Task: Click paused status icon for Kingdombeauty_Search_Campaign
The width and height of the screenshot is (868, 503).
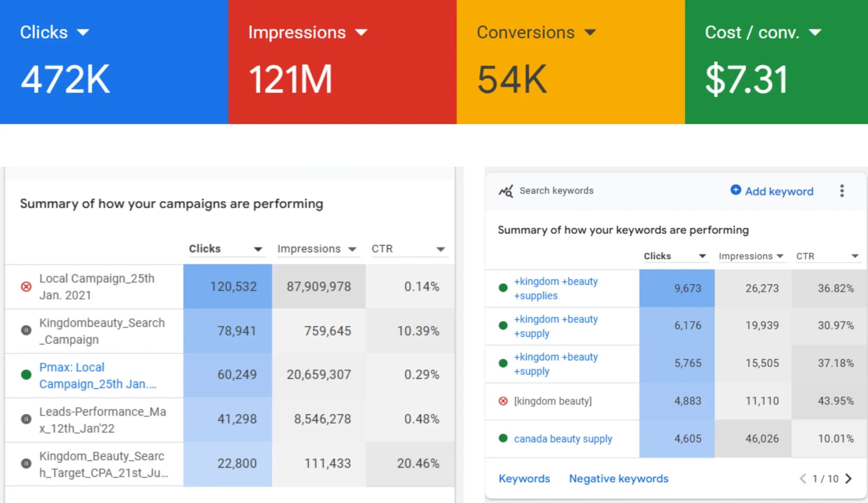Action: coord(26,330)
